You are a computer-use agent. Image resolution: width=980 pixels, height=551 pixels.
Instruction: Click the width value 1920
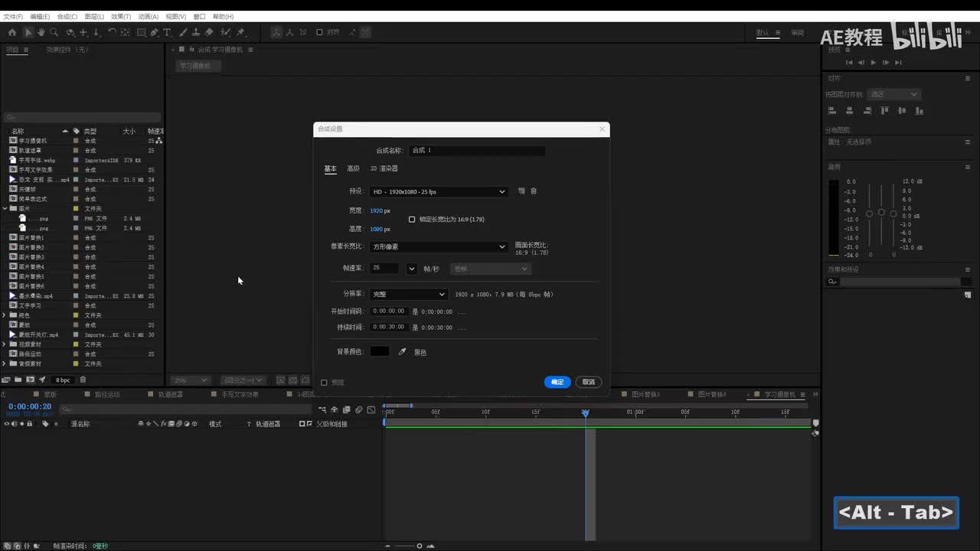tap(376, 210)
